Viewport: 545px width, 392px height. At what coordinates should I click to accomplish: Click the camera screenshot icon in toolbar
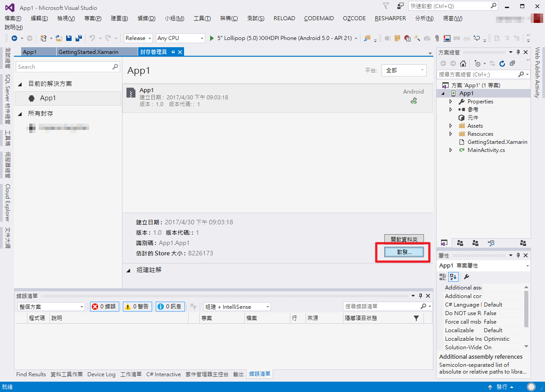[x=427, y=38]
